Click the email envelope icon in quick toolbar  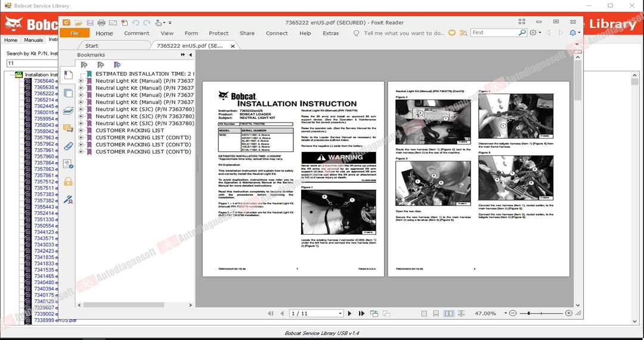coord(113,23)
